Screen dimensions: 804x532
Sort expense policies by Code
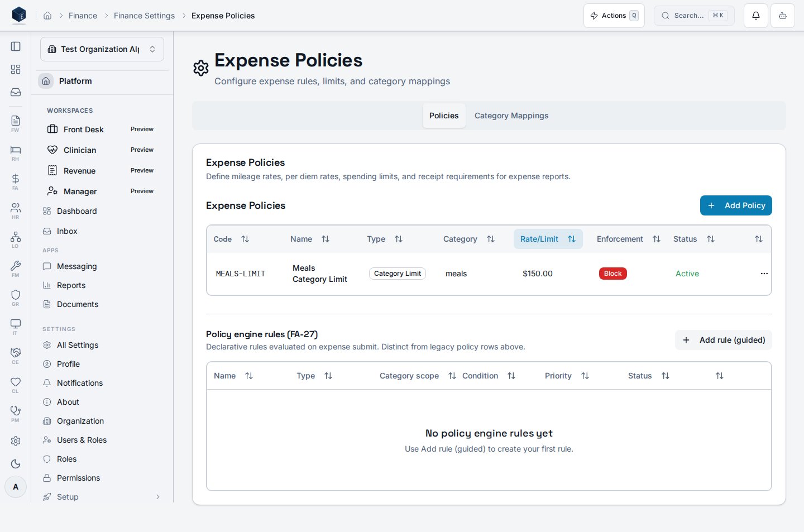(231, 239)
